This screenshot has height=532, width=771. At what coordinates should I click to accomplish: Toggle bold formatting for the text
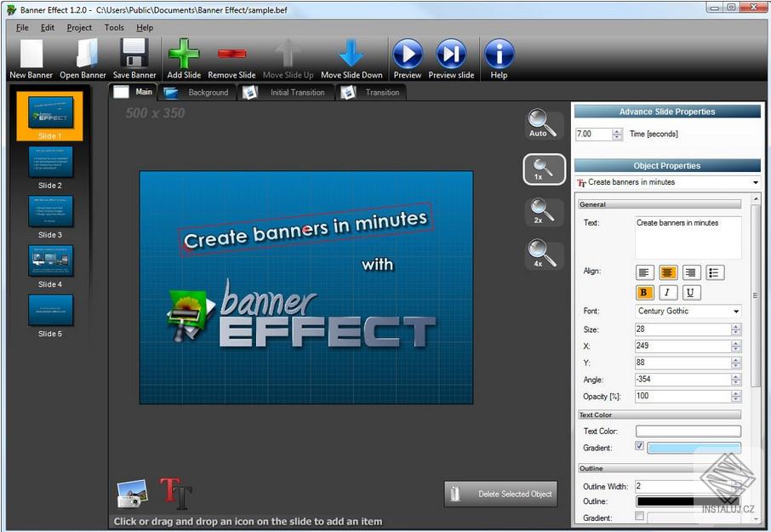645,292
